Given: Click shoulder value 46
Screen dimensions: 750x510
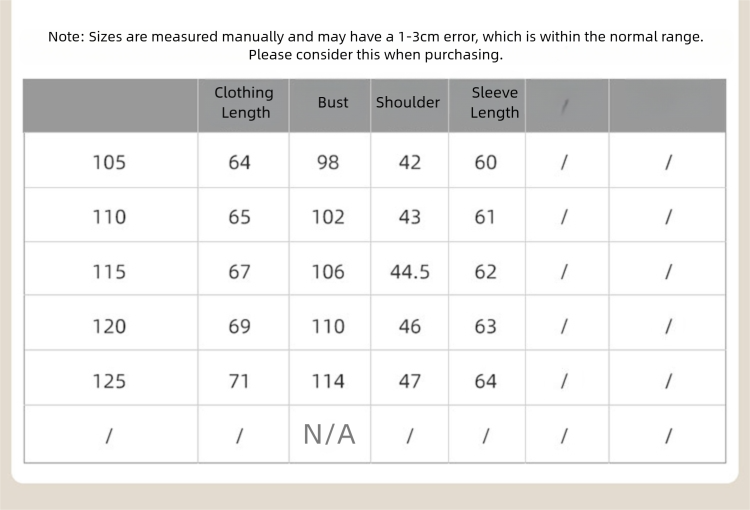Looking at the screenshot, I should [410, 326].
